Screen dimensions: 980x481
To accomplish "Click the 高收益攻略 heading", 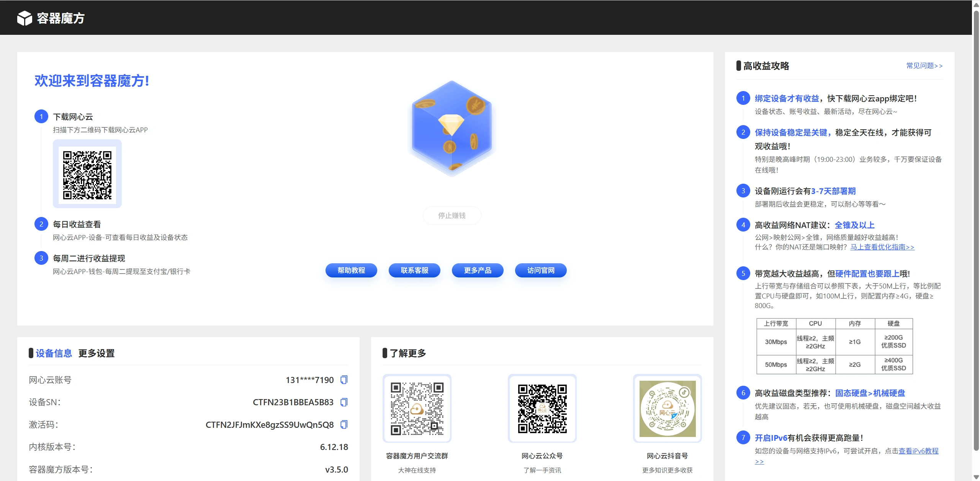I will pos(766,66).
